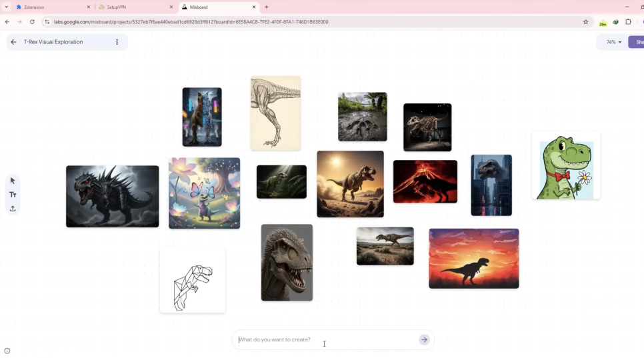Select the butterfly fantasy garden dinosaur image
Viewport: 644px width, 358px height.
[205, 193]
